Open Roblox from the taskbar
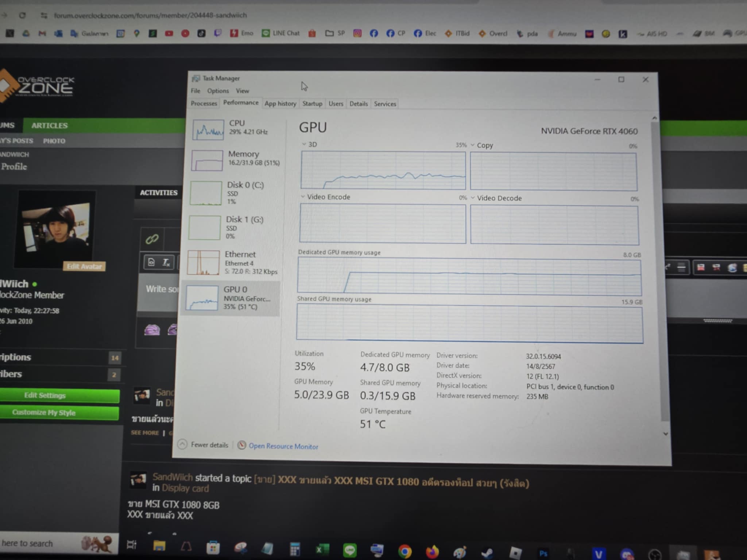747x560 pixels. pos(515,553)
